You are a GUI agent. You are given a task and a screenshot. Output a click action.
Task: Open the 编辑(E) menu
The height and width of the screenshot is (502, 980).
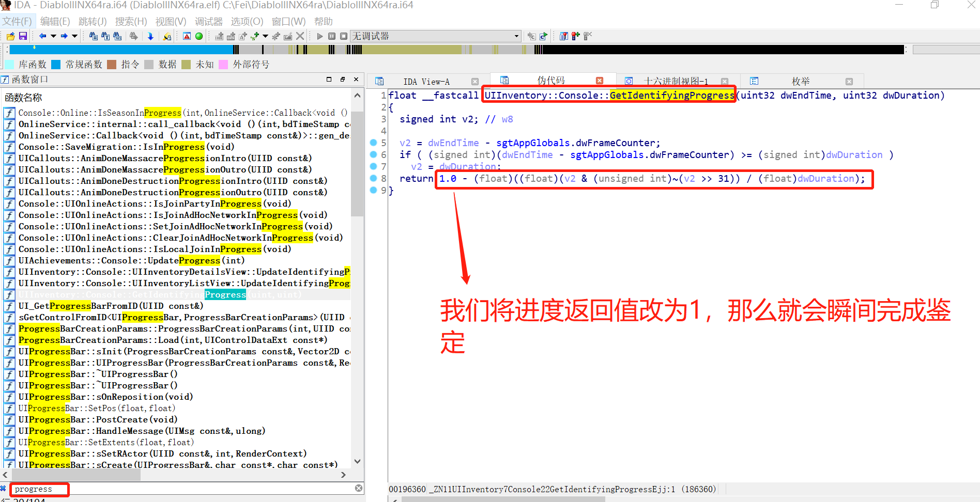coord(55,21)
